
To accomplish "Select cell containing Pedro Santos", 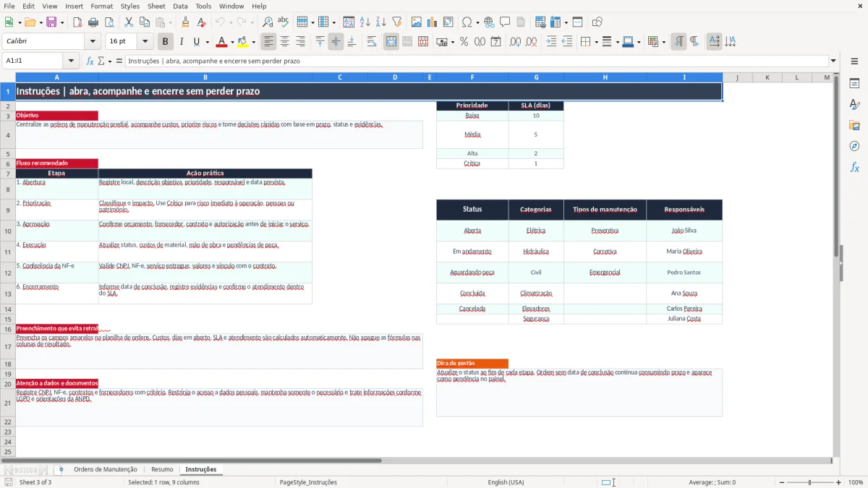I will click(x=684, y=273).
